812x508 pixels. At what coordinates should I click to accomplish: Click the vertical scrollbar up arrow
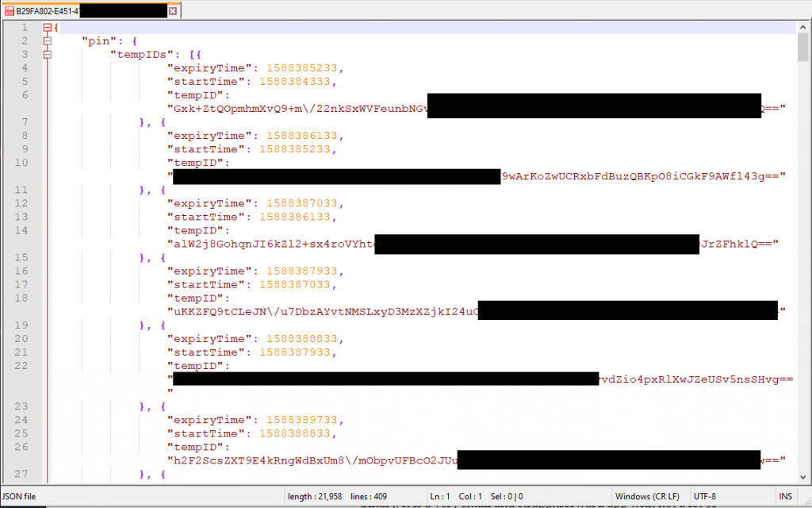tap(803, 27)
